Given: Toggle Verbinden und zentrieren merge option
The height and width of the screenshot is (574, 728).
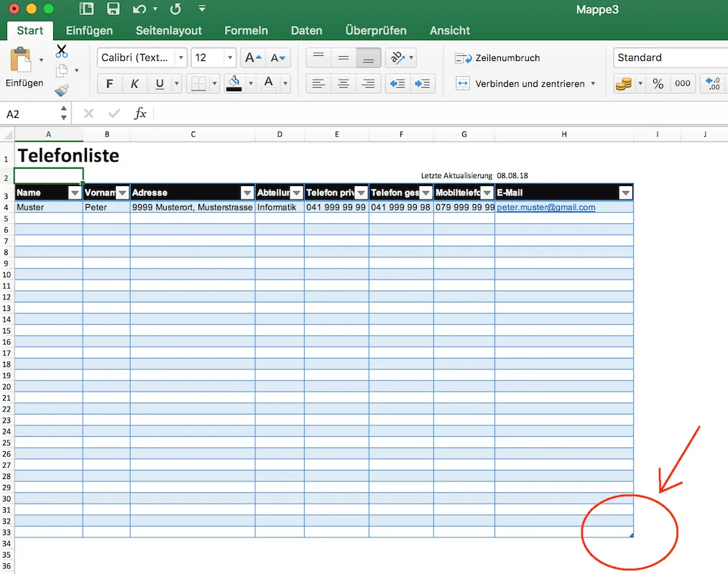Looking at the screenshot, I should pos(464,83).
